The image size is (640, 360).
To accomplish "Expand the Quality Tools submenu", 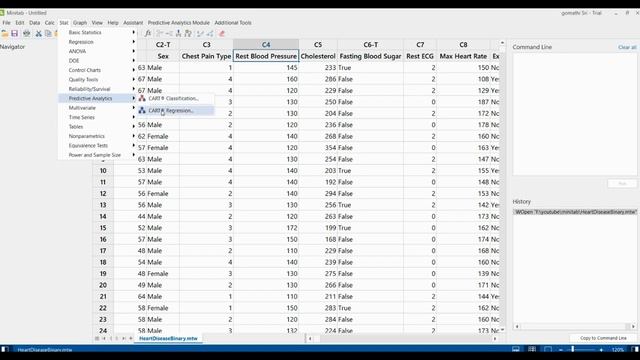I will coord(97,79).
